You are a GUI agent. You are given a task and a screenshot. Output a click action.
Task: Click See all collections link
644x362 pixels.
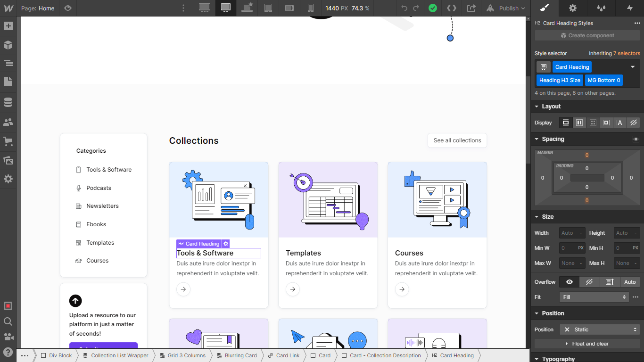tap(457, 140)
